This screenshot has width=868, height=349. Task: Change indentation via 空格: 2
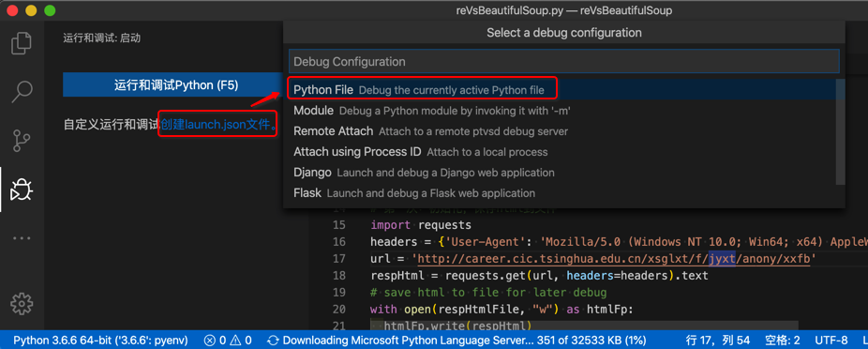[x=782, y=340]
